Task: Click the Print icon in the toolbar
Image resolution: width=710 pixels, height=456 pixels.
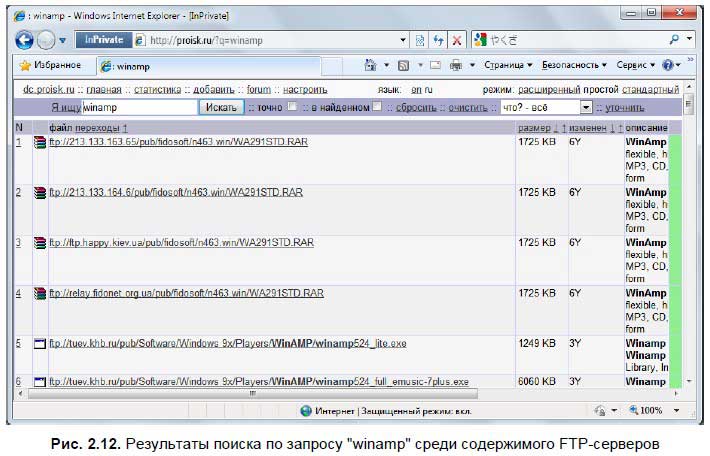Action: pyautogui.click(x=456, y=65)
